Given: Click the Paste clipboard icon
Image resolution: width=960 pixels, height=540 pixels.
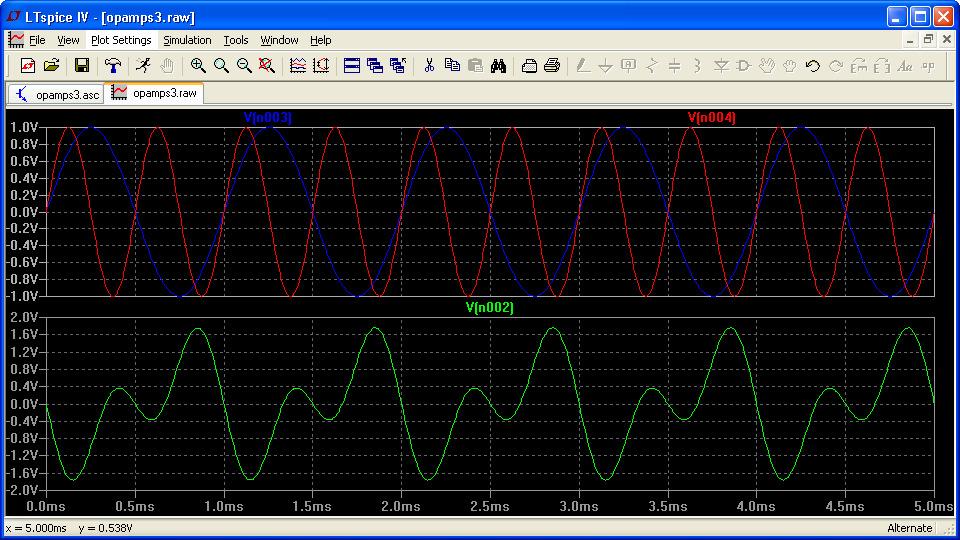Looking at the screenshot, I should tap(475, 66).
